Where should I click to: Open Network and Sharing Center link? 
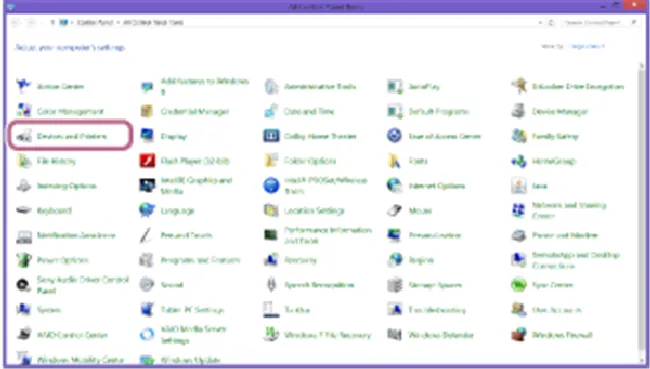569,210
